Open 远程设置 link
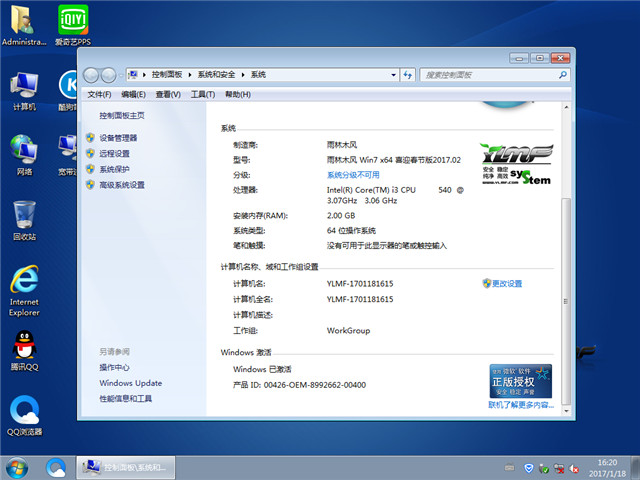This screenshot has width=640, height=480. tap(114, 153)
